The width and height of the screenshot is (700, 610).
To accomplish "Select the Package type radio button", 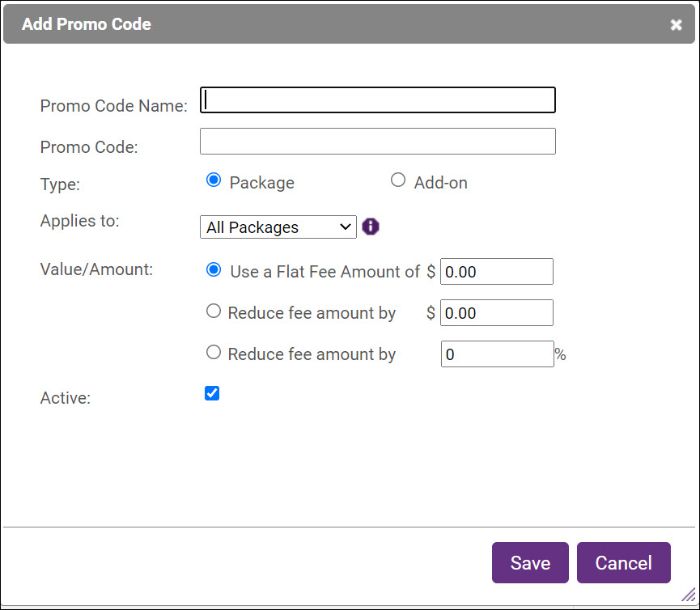I will (214, 181).
